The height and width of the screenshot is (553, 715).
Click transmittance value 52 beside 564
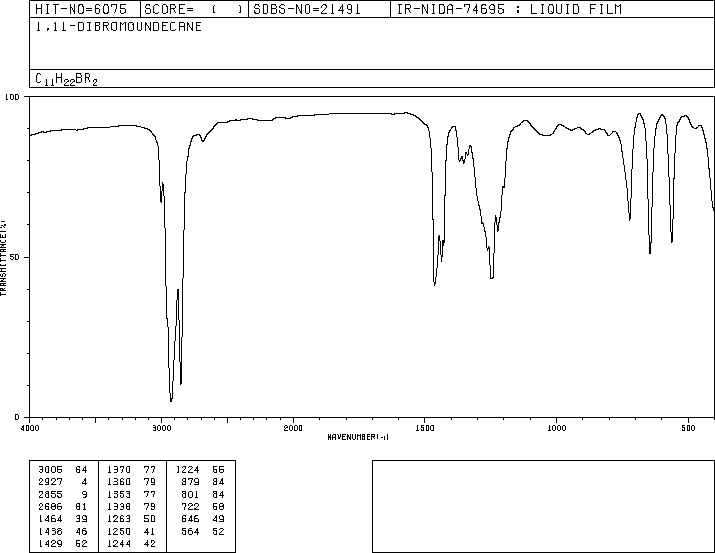point(218,531)
